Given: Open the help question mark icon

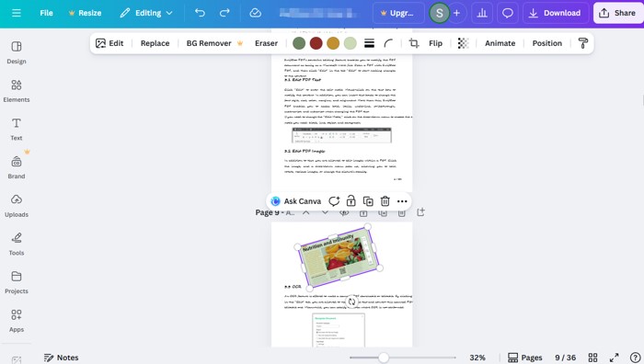Looking at the screenshot, I should 635,358.
